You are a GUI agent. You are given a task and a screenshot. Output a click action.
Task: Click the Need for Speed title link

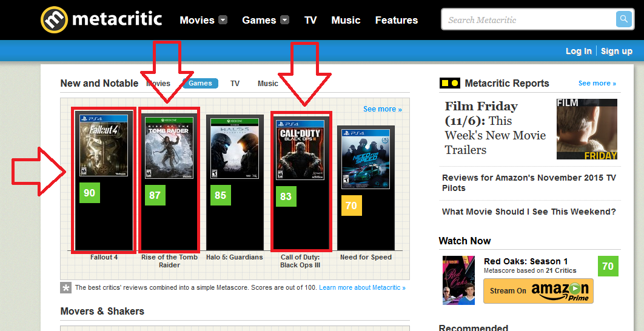click(366, 257)
